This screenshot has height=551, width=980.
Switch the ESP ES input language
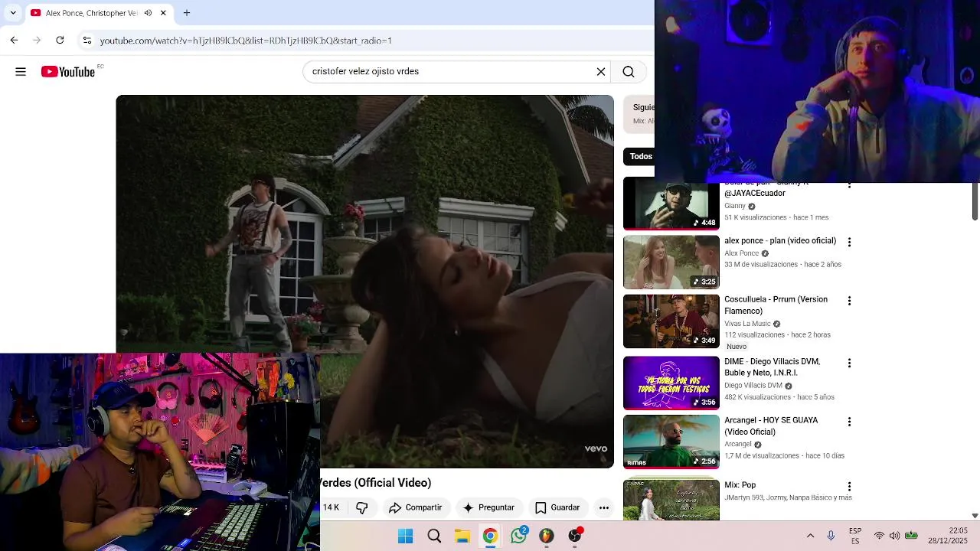(855, 536)
